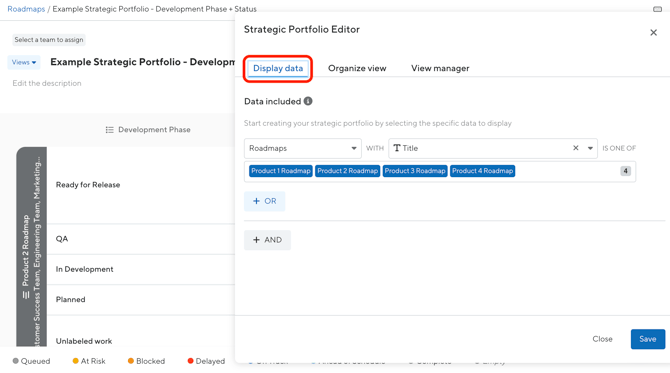The height and width of the screenshot is (373, 670).
Task: Click the Product 2 Roadmap vertical label
Action: 26,250
